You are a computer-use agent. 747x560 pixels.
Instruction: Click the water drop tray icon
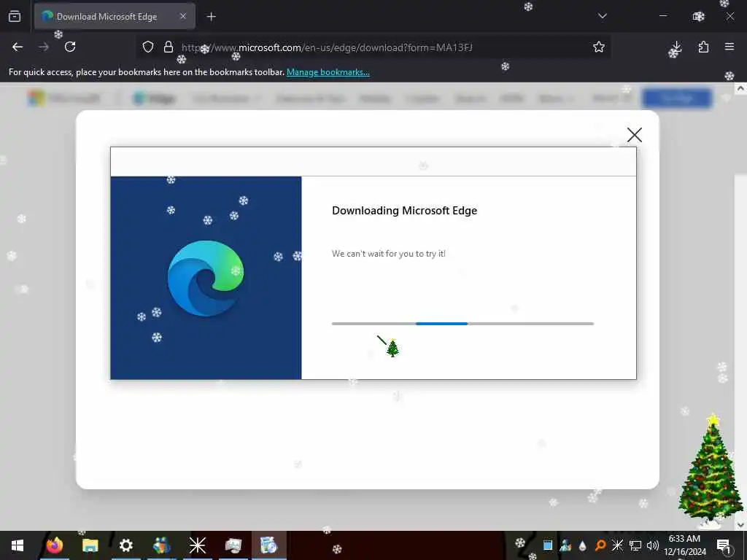(582, 545)
